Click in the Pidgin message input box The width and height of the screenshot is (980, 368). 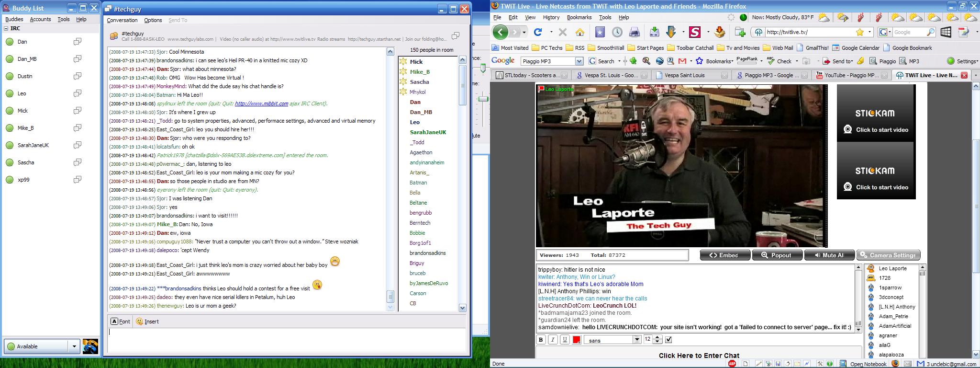(287, 340)
